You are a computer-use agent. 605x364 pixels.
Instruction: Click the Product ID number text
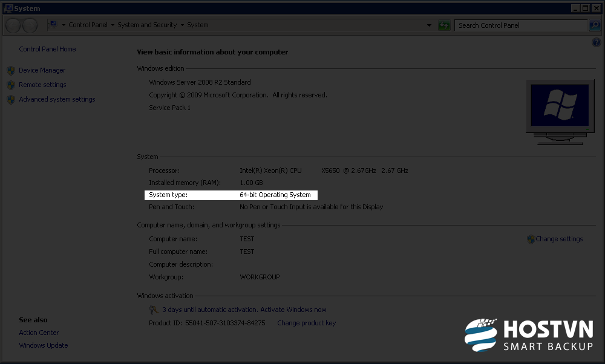point(225,323)
